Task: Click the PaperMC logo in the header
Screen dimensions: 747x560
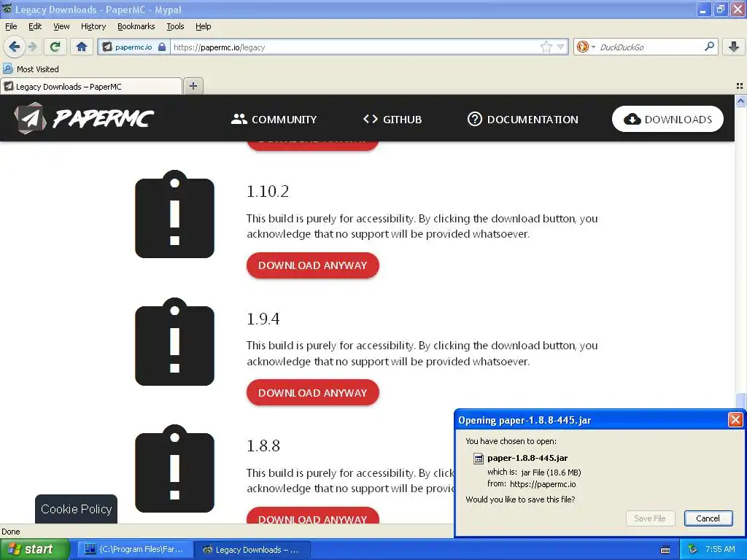Action: pyautogui.click(x=84, y=119)
